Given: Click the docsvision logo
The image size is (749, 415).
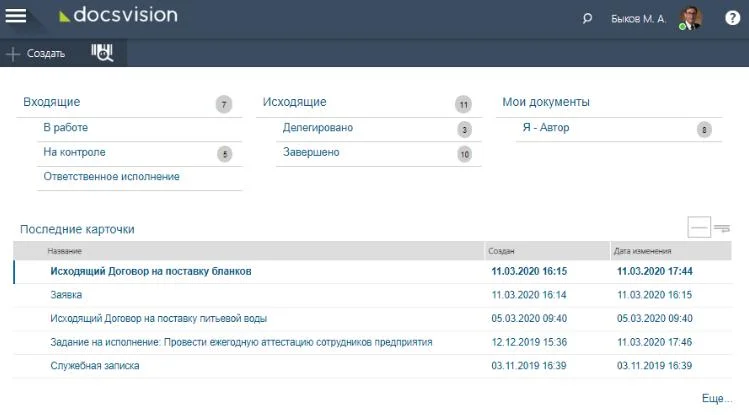Looking at the screenshot, I should click(x=118, y=15).
